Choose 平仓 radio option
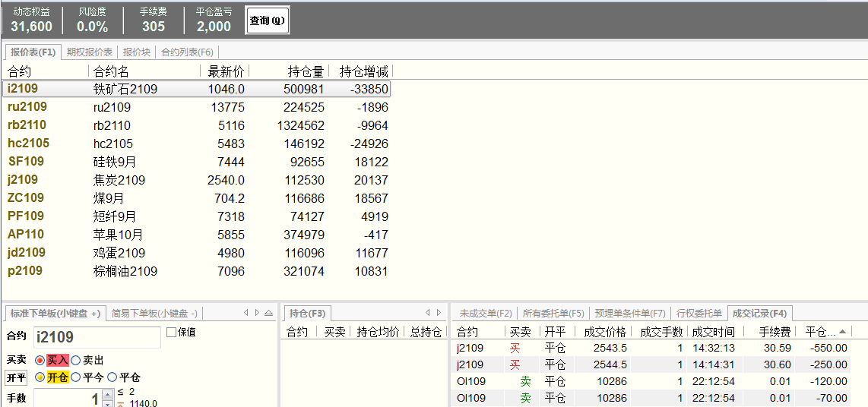This screenshot has width=868, height=407. coord(112,377)
